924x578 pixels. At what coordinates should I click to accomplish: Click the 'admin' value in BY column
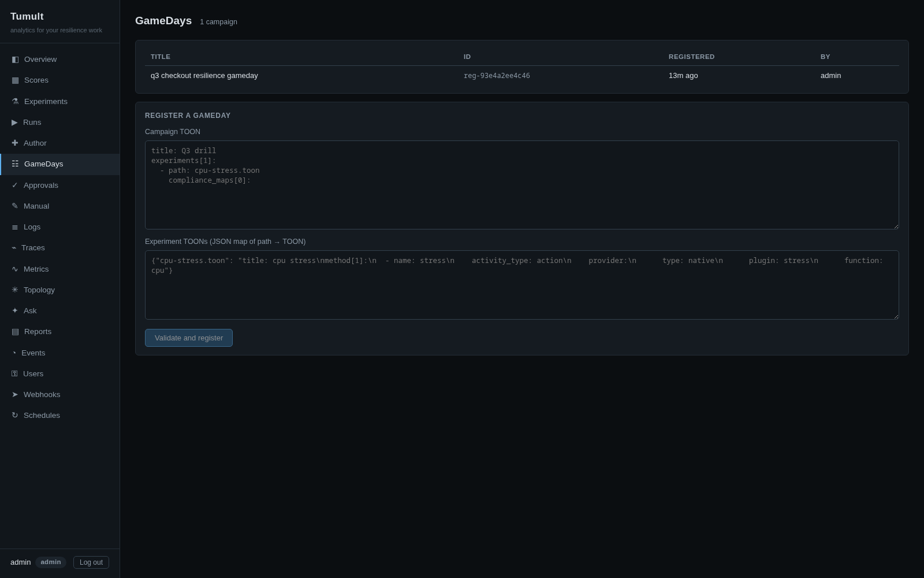click(x=830, y=76)
